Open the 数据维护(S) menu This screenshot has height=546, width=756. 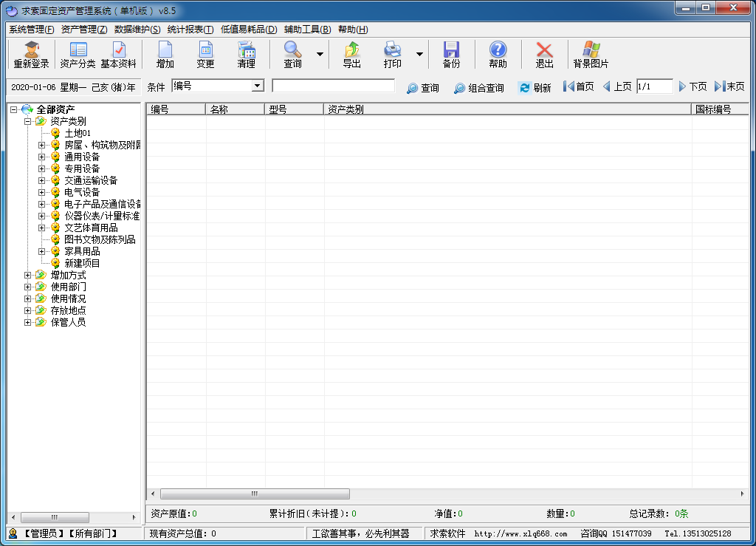tap(137, 30)
